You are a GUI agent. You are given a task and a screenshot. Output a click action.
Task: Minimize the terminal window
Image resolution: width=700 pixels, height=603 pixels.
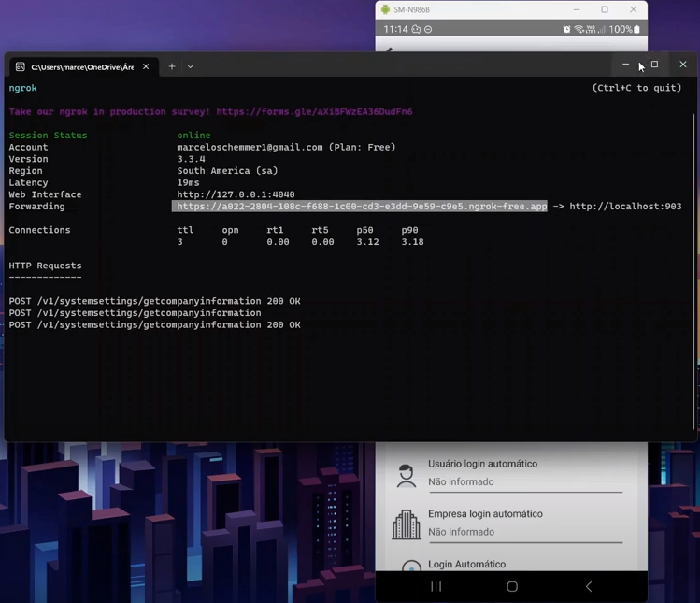625,65
